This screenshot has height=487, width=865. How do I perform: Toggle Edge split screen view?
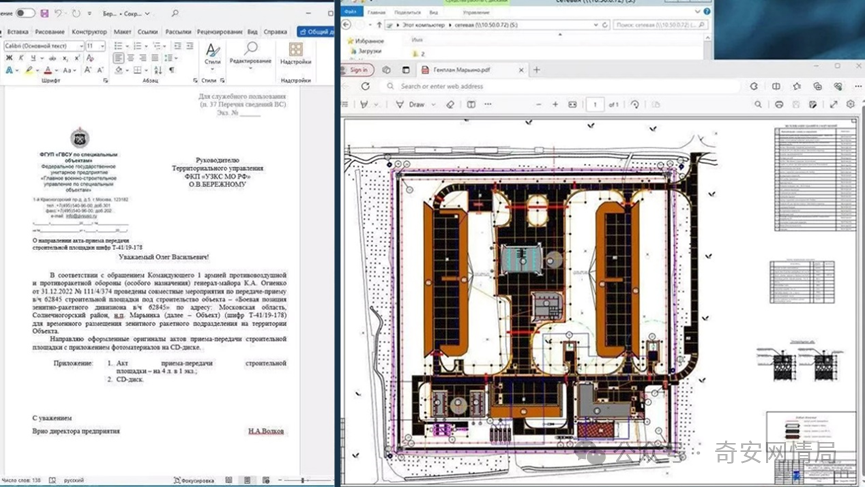tap(776, 86)
